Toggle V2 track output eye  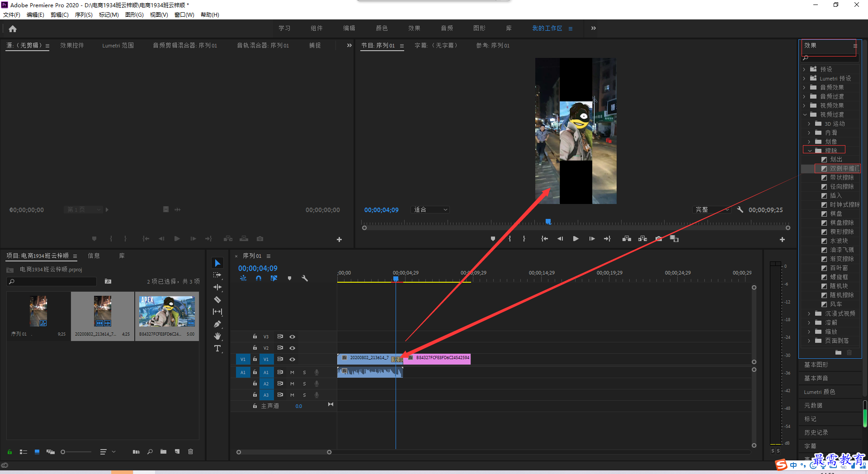(x=292, y=348)
